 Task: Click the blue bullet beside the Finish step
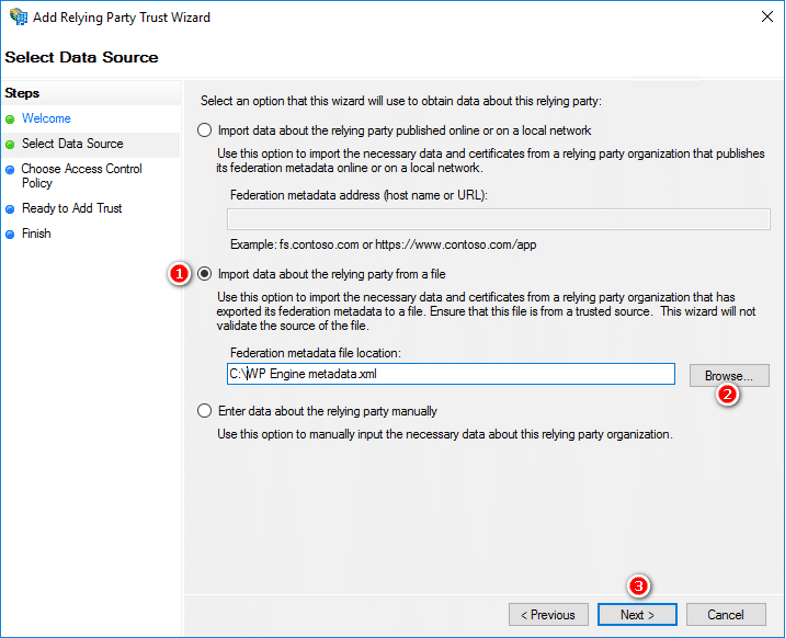10,234
